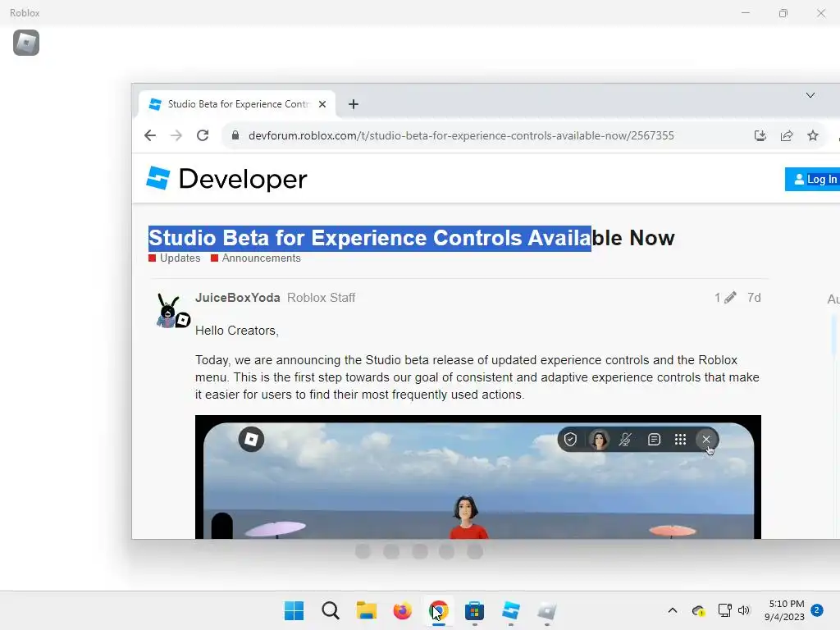Launch Firefox from the taskbar
This screenshot has width=840, height=630.
pos(402,610)
